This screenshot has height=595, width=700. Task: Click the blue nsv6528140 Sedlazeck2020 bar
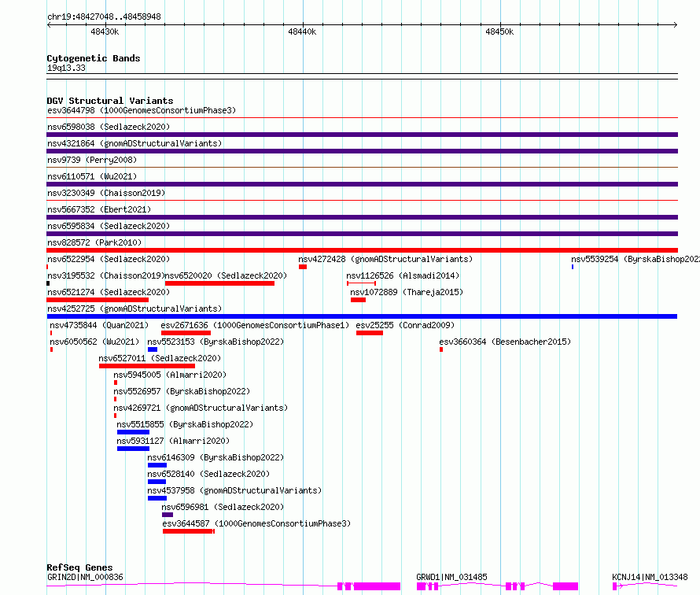click(157, 482)
